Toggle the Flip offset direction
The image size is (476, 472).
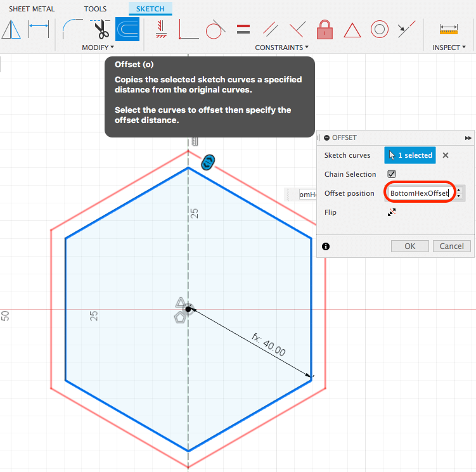392,212
